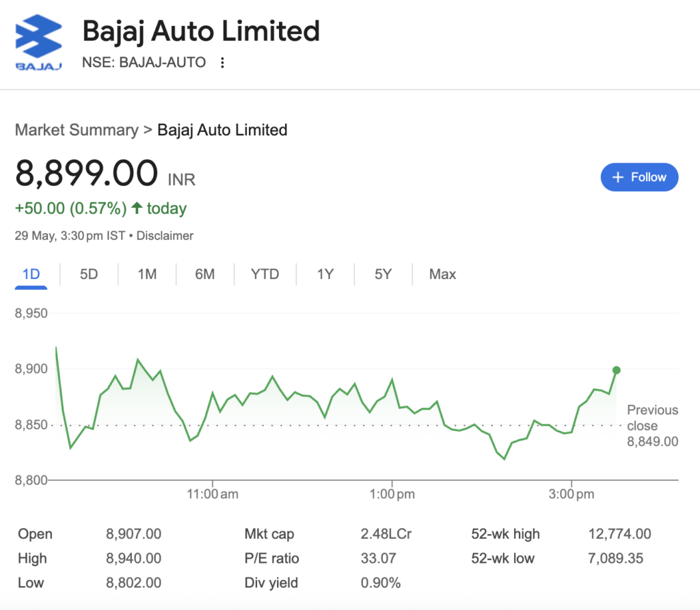Click the chart at the 11:00 am marker
Image resolution: width=700 pixels, height=610 pixels.
[x=213, y=494]
